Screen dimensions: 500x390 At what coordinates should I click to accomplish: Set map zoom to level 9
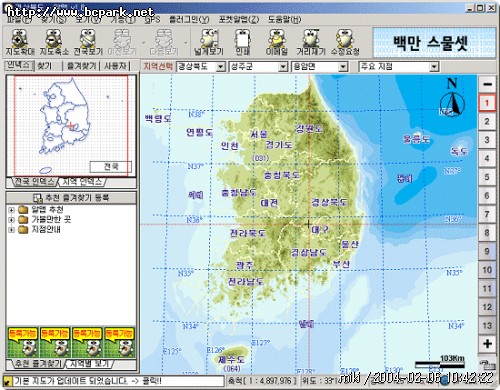tap(487, 251)
